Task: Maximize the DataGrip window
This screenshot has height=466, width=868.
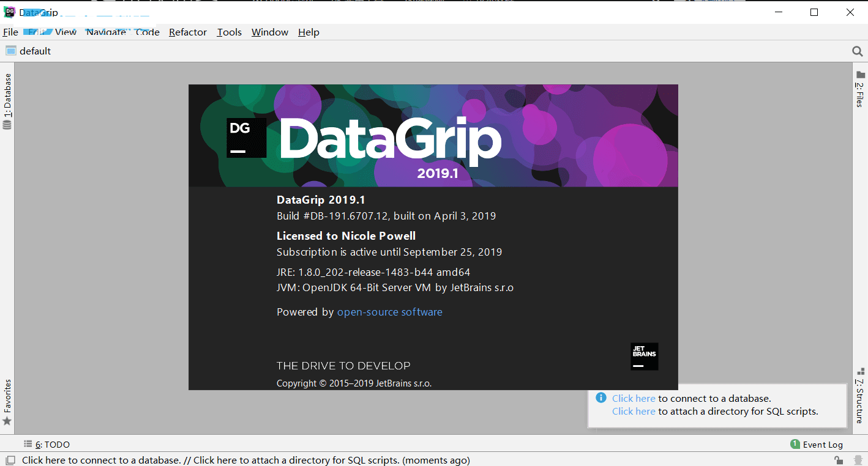Action: pos(814,12)
